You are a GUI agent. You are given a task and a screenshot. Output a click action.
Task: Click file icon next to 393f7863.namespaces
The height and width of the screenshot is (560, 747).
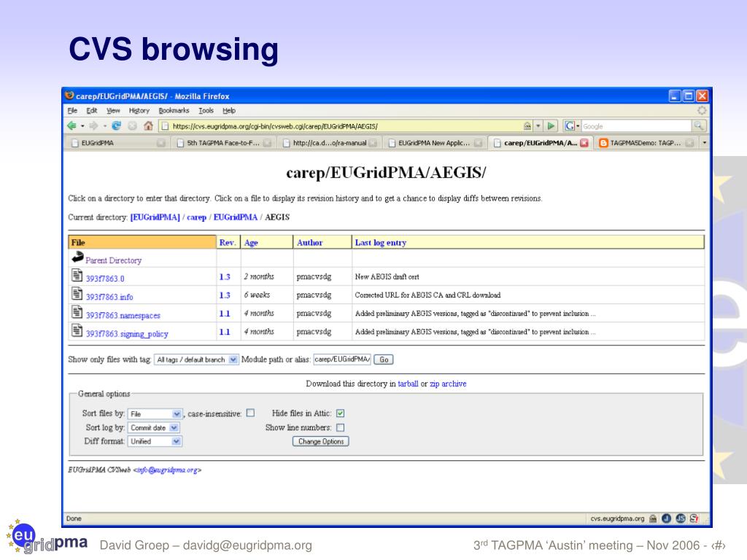coord(77,312)
